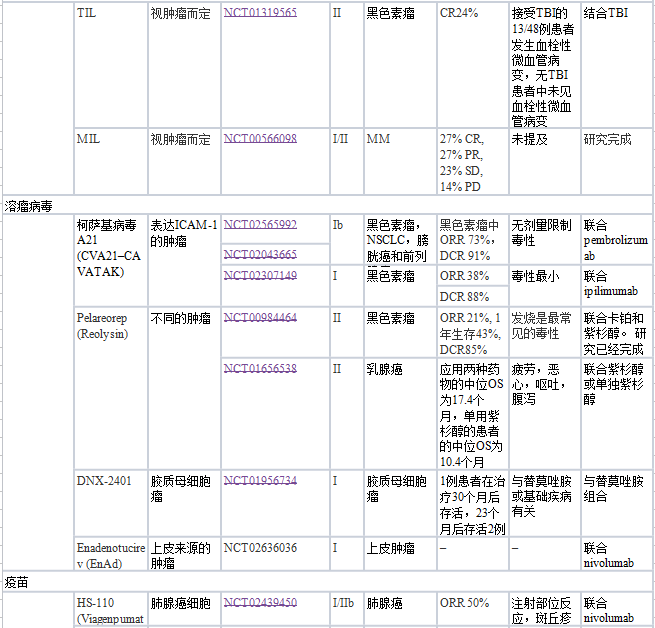Select the 毒性最小 cell
Image resolution: width=655 pixels, height=628 pixels.
545,285
